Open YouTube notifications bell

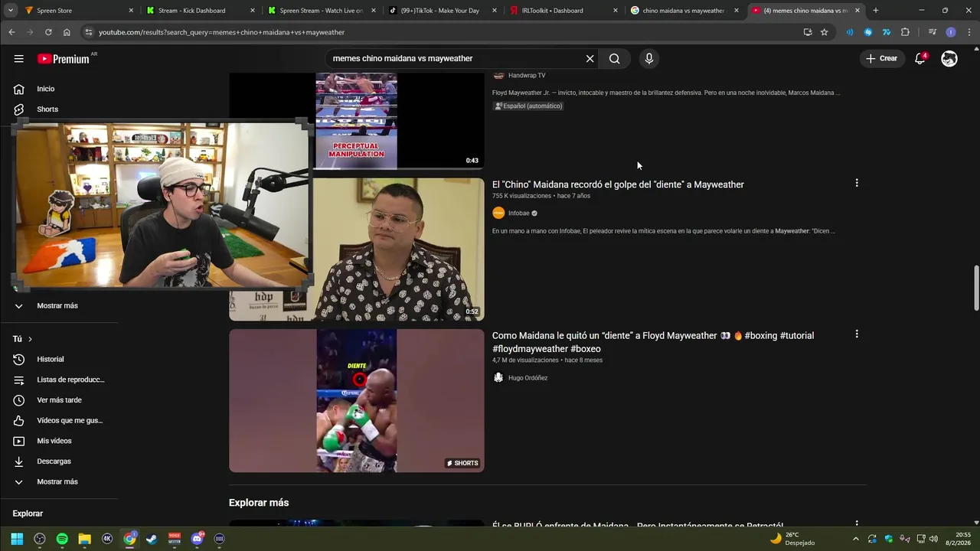(x=920, y=59)
